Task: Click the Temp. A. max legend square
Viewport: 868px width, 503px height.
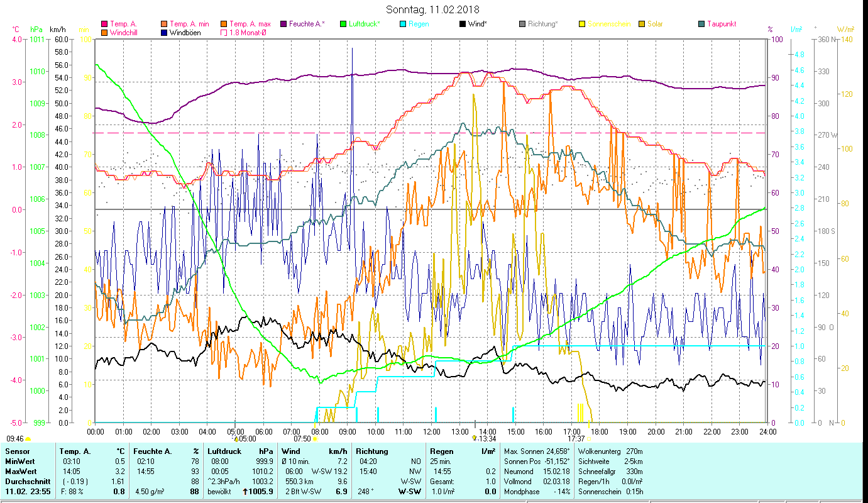Action: pos(224,25)
